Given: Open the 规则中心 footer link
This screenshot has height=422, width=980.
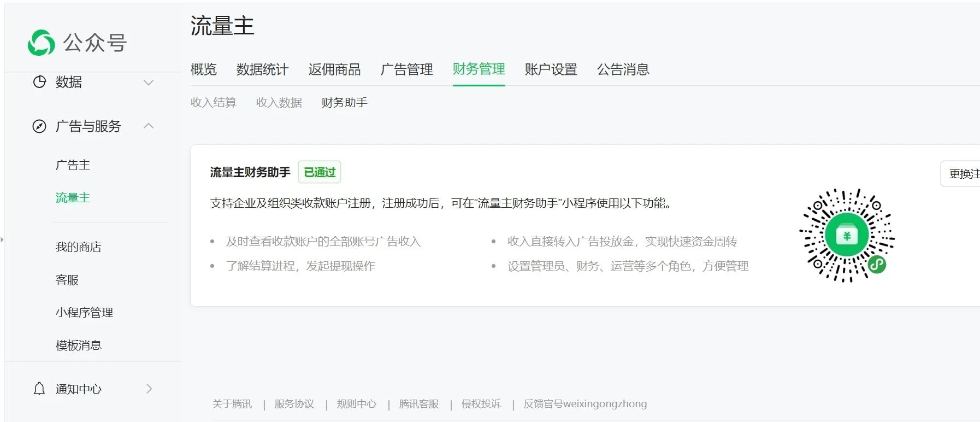Looking at the screenshot, I should 357,404.
